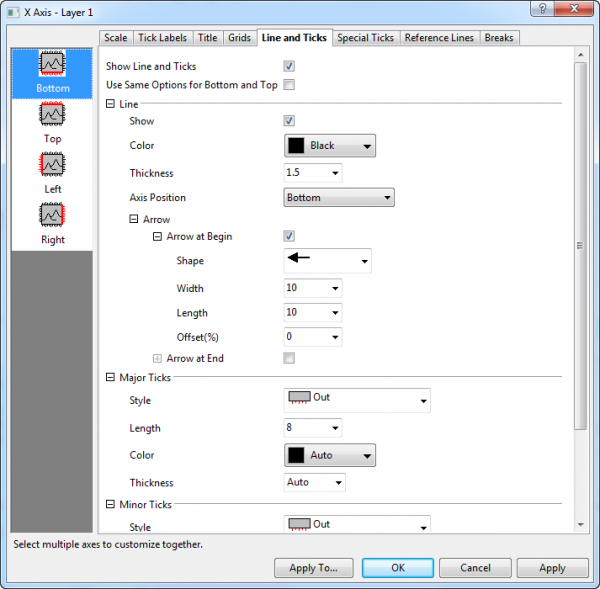The height and width of the screenshot is (589, 600).
Task: Select the Bottom axis icon
Action: (52, 66)
